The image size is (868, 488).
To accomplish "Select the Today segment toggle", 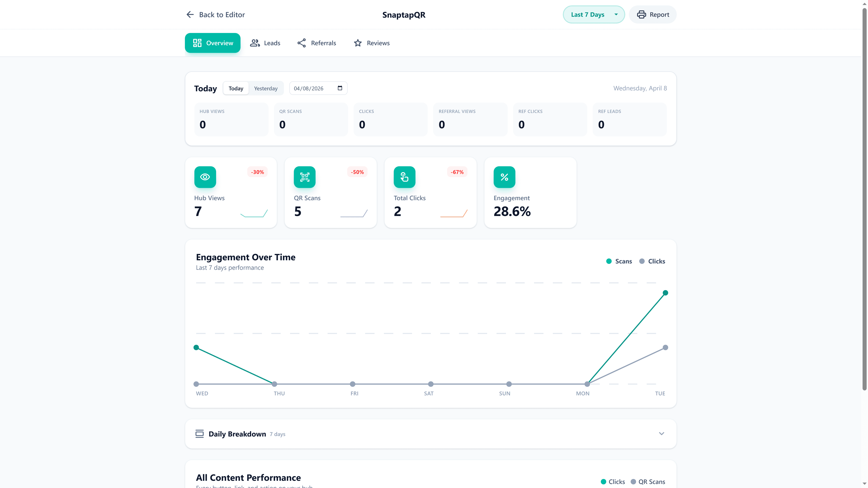I will tap(236, 88).
